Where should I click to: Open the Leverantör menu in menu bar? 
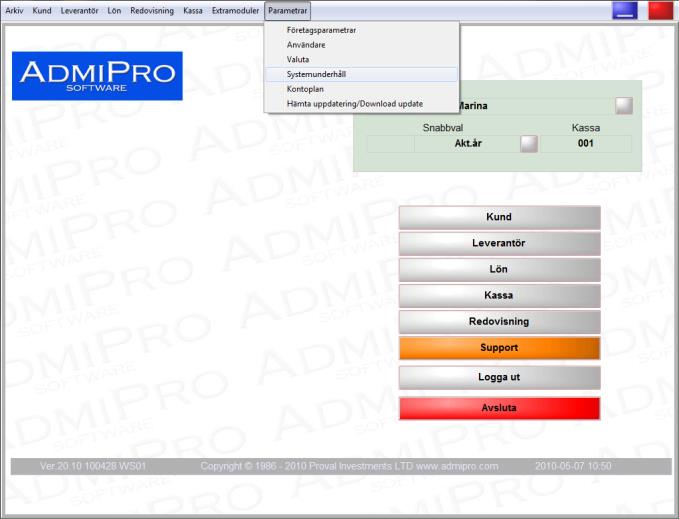[x=79, y=10]
